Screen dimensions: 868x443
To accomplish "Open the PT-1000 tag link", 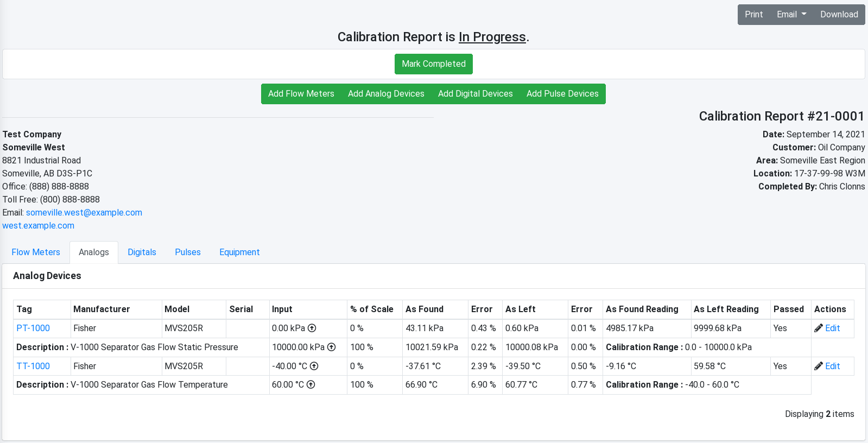I will [33, 328].
